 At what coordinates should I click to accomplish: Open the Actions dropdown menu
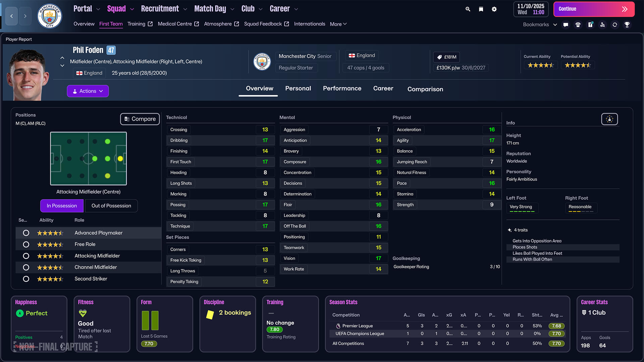(88, 91)
